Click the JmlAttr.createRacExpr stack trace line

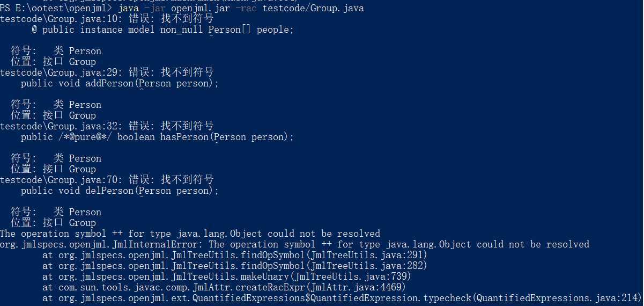tap(224, 287)
